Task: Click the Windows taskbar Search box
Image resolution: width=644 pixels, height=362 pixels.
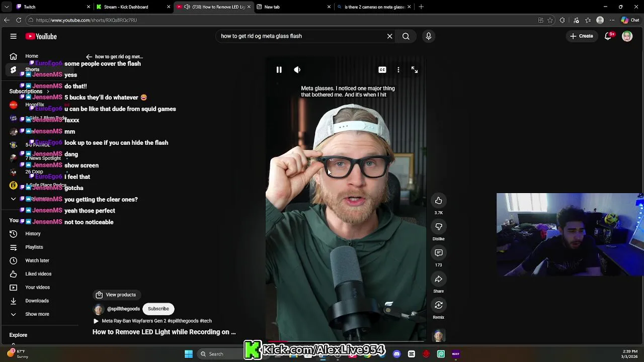Action: (x=222, y=354)
